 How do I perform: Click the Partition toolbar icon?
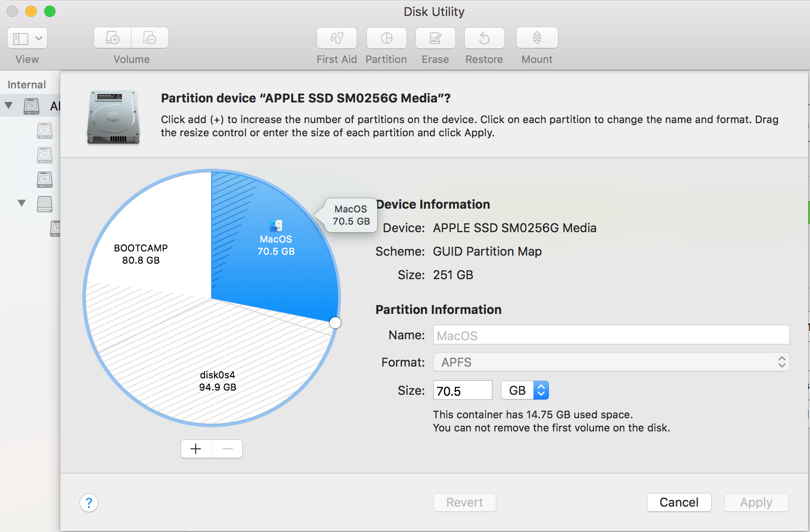[387, 38]
